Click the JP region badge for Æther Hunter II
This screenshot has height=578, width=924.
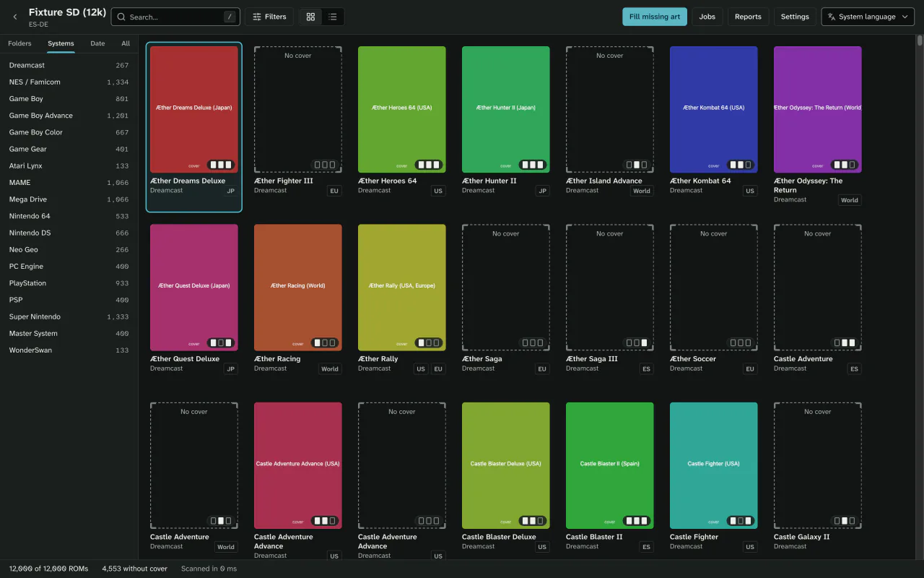click(x=543, y=191)
